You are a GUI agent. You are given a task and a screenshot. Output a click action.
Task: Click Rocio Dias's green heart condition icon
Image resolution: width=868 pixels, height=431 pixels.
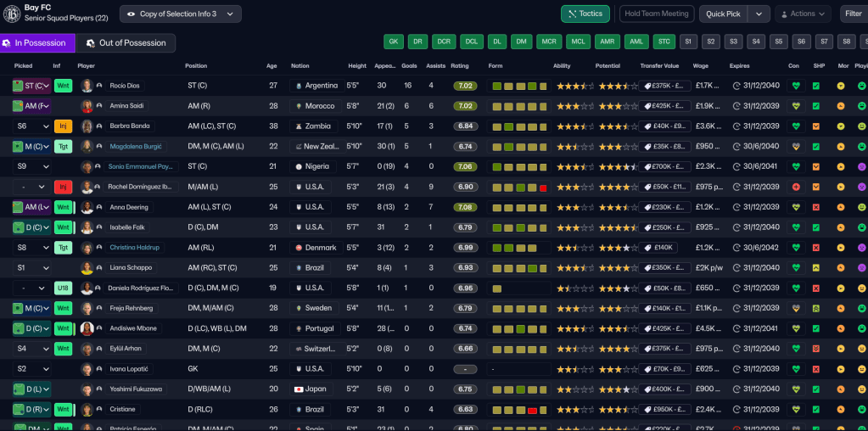795,86
